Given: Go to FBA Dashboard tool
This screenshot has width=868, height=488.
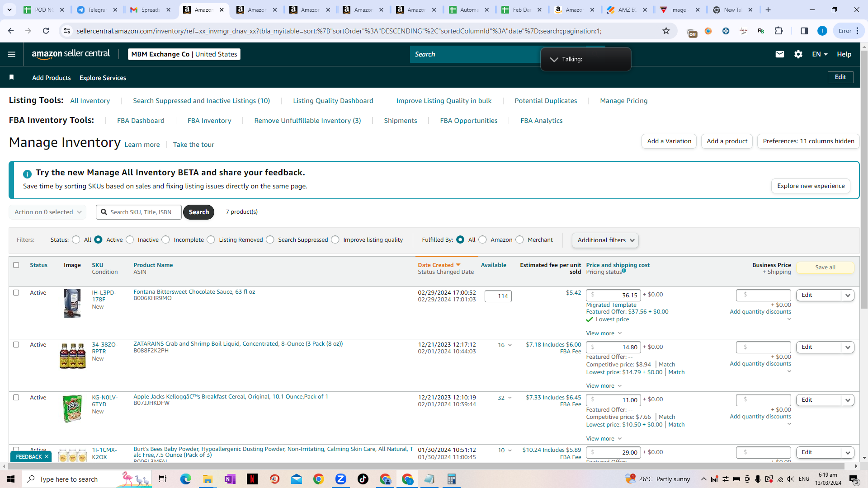Looking at the screenshot, I should 141,121.
